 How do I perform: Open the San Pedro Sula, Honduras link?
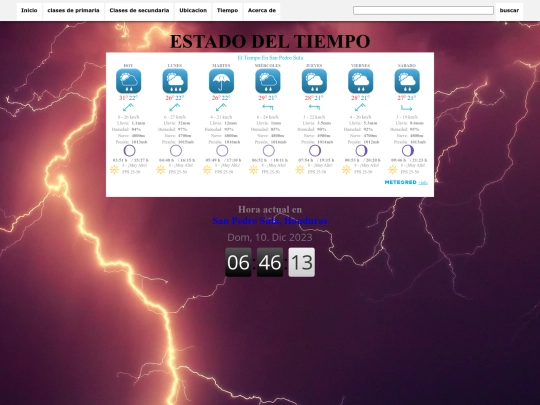(x=270, y=220)
